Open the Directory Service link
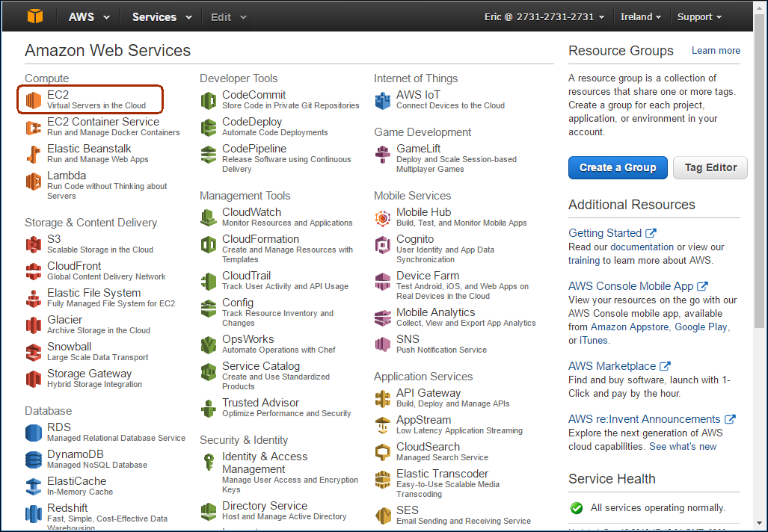Image resolution: width=768 pixels, height=532 pixels. click(265, 505)
